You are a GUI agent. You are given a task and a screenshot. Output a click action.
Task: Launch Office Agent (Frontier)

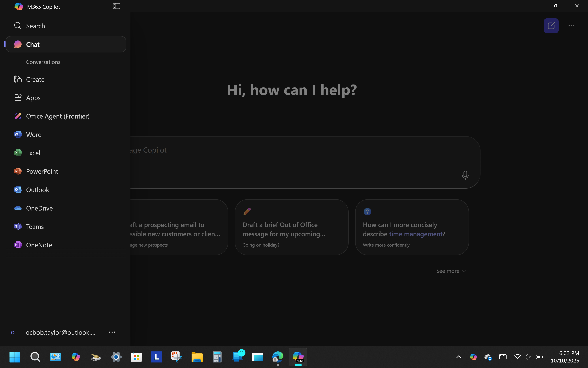[x=66, y=116]
